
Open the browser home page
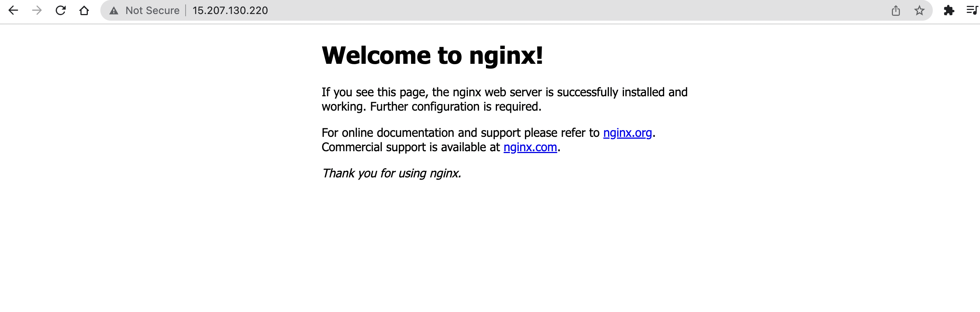pyautogui.click(x=84, y=10)
